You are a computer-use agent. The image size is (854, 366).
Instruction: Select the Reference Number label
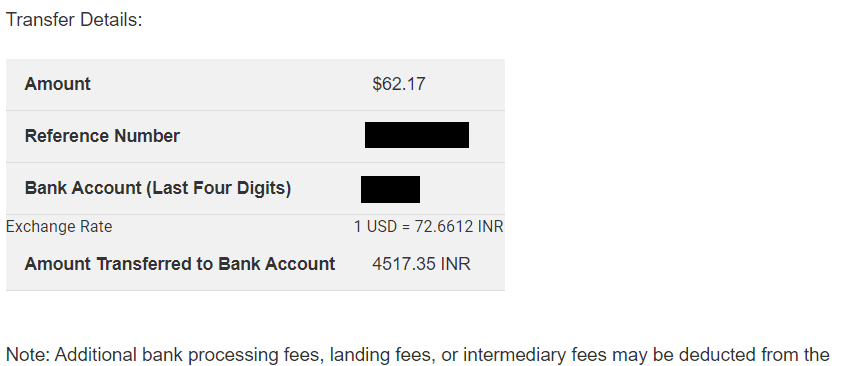click(x=102, y=136)
